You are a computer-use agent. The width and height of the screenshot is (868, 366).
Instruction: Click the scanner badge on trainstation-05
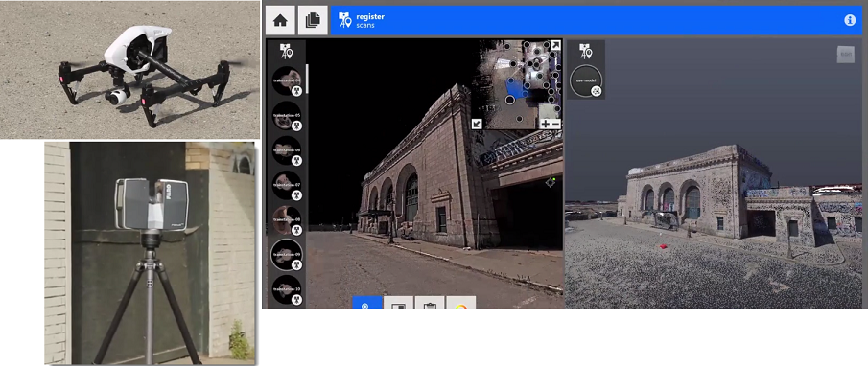click(x=296, y=126)
